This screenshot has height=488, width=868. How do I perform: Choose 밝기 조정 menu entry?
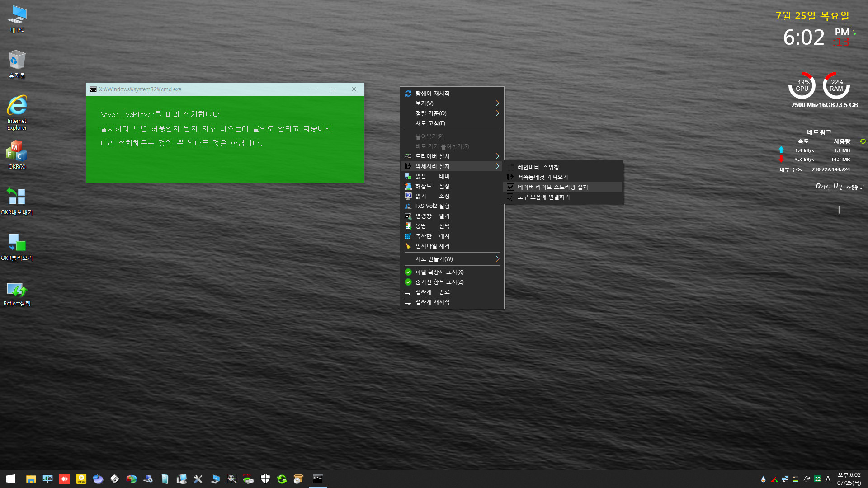(x=452, y=196)
